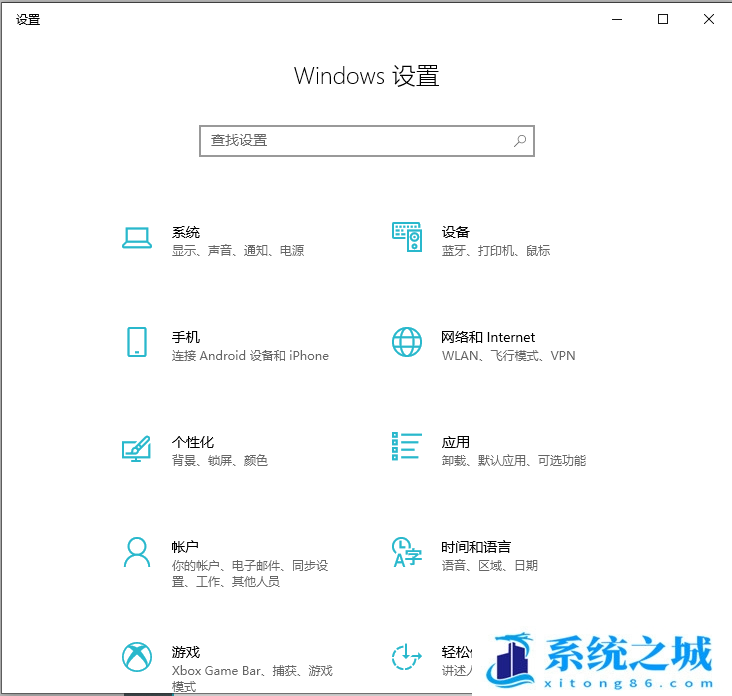732x696 pixels.
Task: Open the 手机 phone icon
Action: (x=137, y=342)
